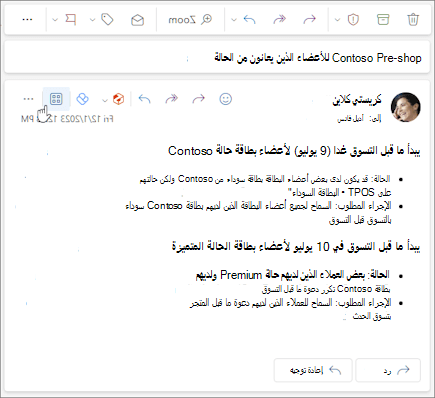
Task: Click the إعادة توجيه forward button at the bottom
Action: click(313, 370)
